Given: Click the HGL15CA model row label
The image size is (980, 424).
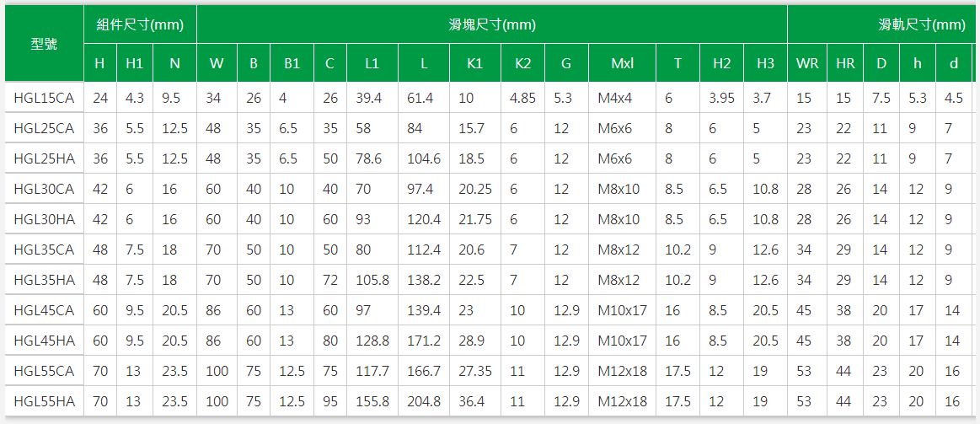Looking at the screenshot, I should [44, 98].
